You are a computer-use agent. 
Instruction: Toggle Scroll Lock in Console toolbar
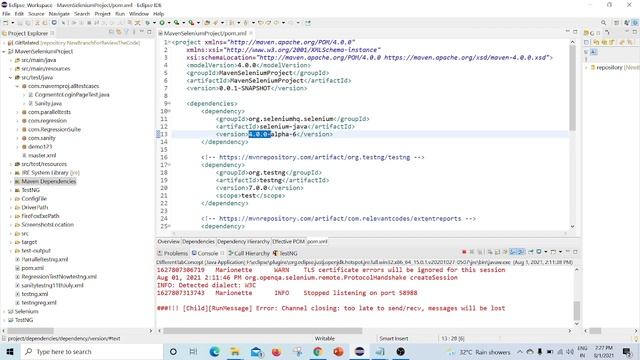497,252
